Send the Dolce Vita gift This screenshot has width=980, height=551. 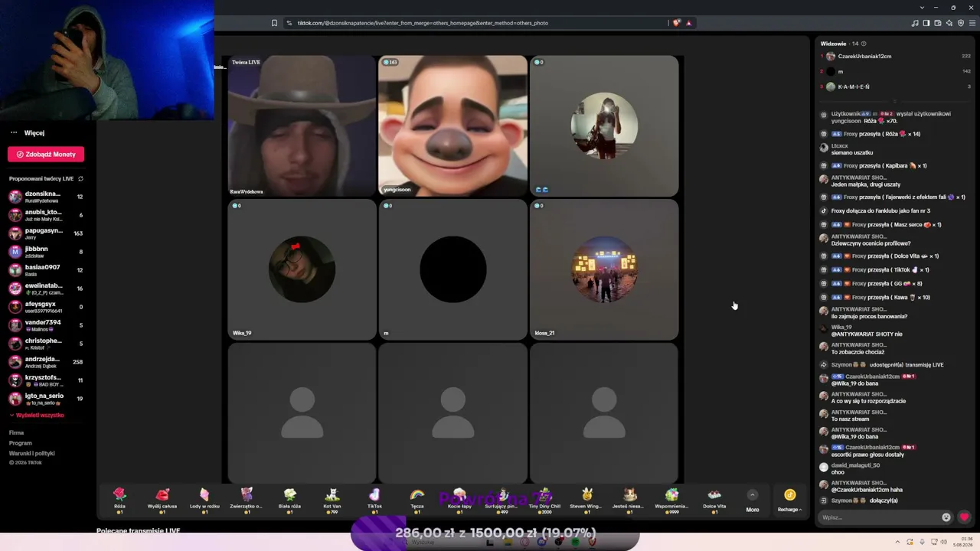[714, 499]
